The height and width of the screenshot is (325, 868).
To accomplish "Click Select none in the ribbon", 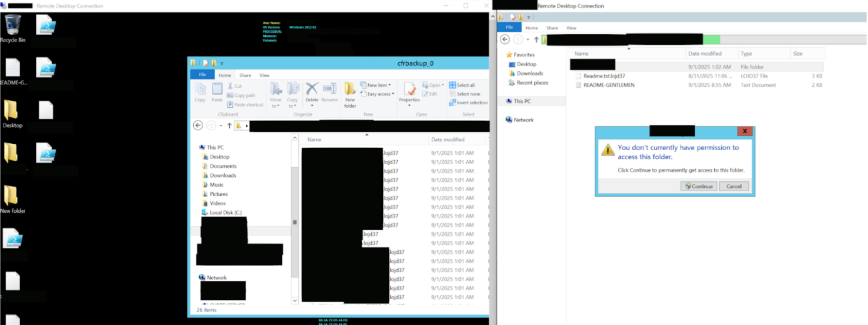I will pyautogui.click(x=465, y=94).
